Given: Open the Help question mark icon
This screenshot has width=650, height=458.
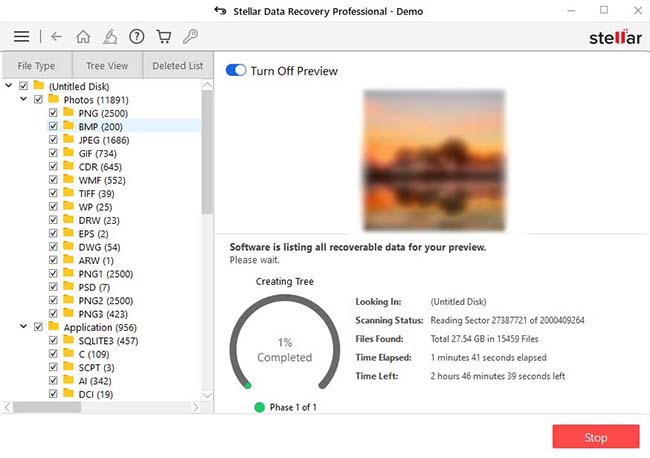Looking at the screenshot, I should 136,37.
